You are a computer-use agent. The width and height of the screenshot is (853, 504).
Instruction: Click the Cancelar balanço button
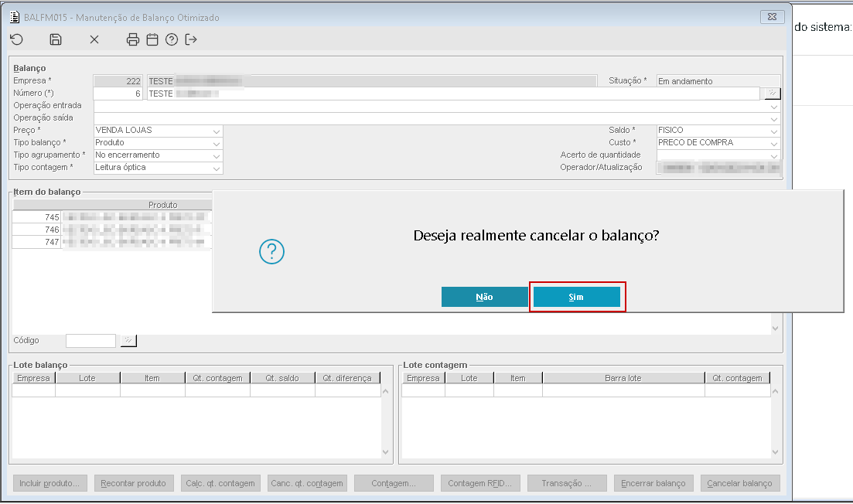point(740,483)
